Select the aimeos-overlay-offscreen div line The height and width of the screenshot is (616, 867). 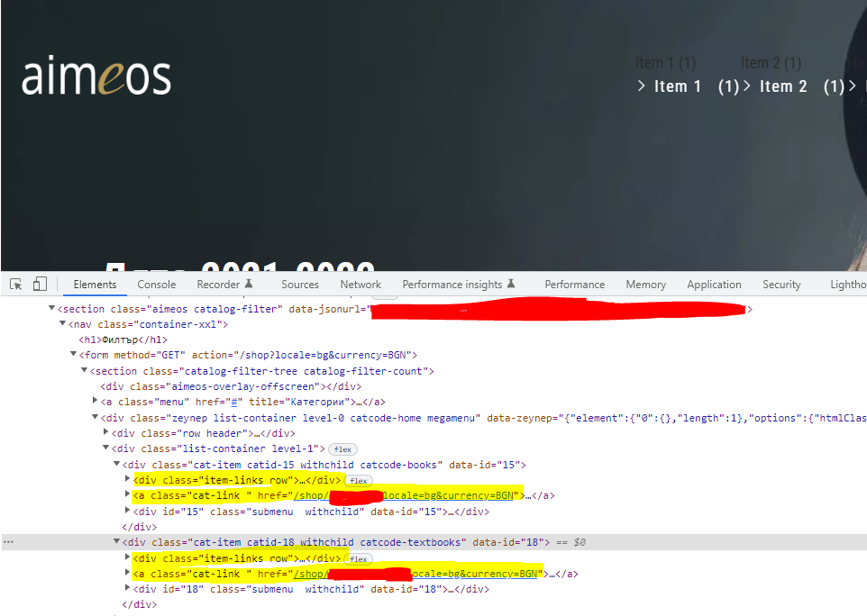click(231, 386)
